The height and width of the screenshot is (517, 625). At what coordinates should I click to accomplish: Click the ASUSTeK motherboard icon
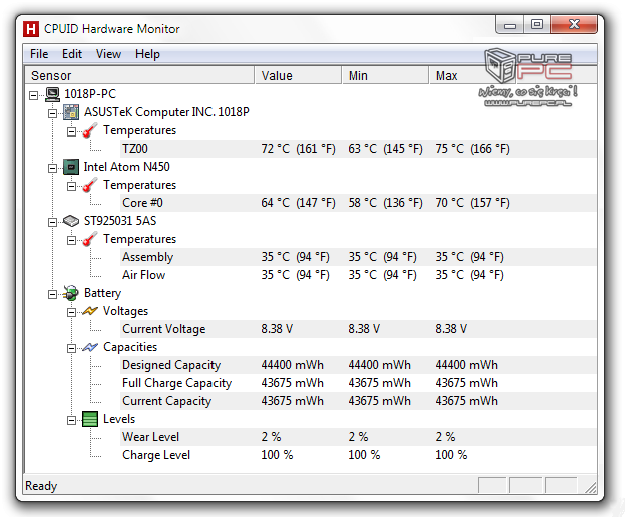pos(71,112)
